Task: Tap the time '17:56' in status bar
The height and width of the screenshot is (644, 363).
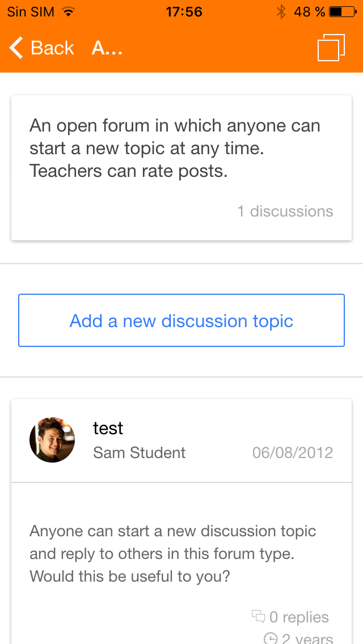Action: coord(183,11)
